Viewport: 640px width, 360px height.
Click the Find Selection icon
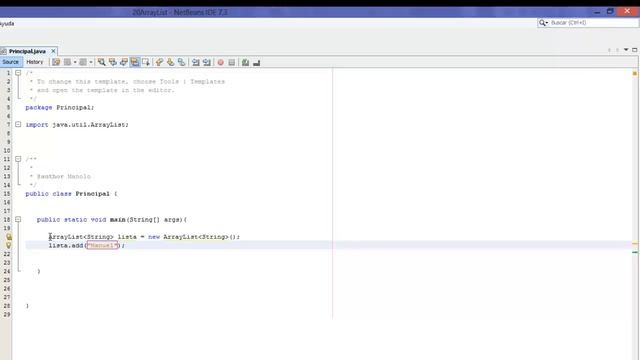[x=102, y=62]
